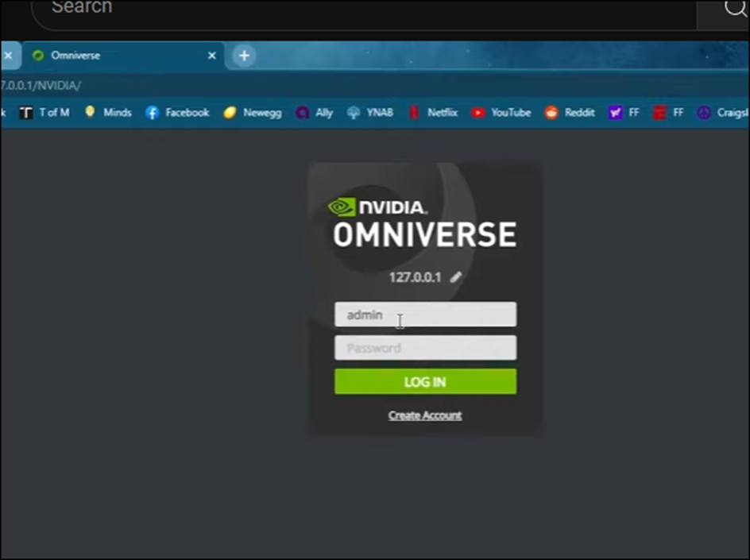Open a new browser tab

click(244, 56)
